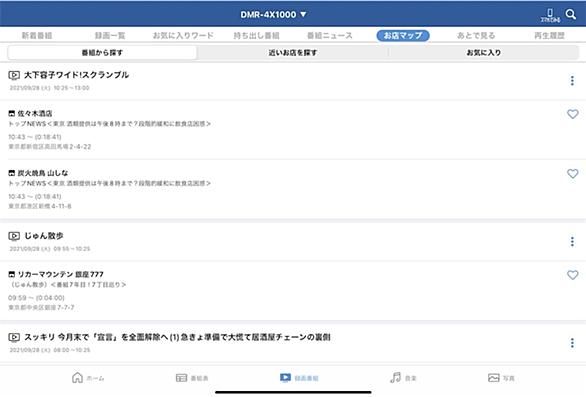
Task: Open the 佐々木酒店 shop entry
Action: coord(293,129)
